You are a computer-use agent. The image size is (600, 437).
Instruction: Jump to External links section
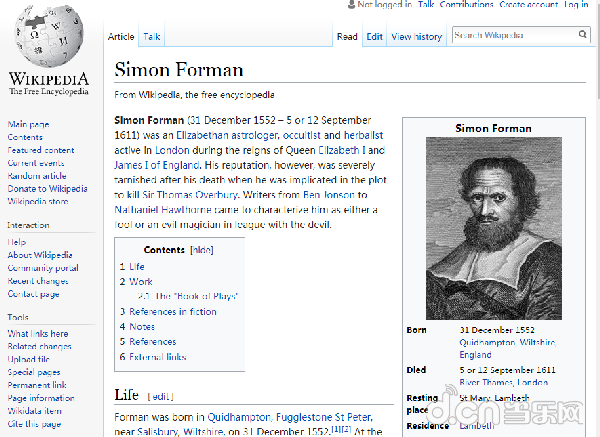[x=153, y=357]
